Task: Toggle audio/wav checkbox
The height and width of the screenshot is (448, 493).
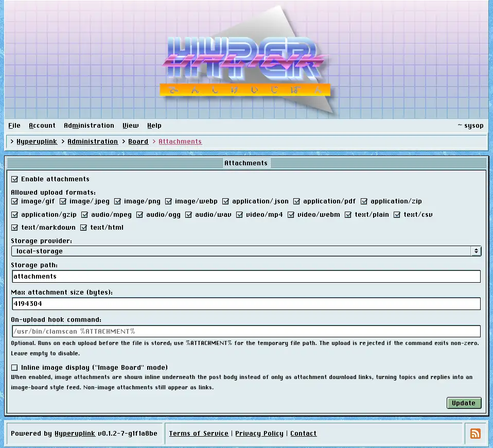Action: tap(188, 215)
